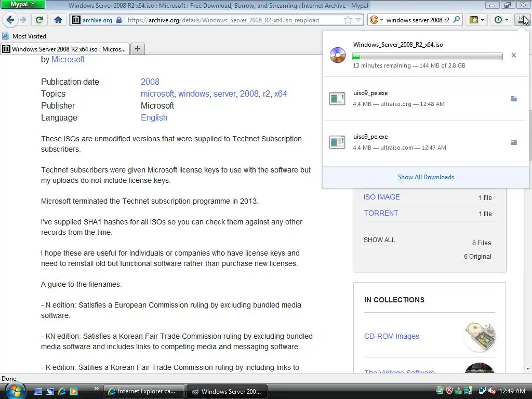Image resolution: width=532 pixels, height=399 pixels.
Task: Open the server topic link
Action: [224, 94]
